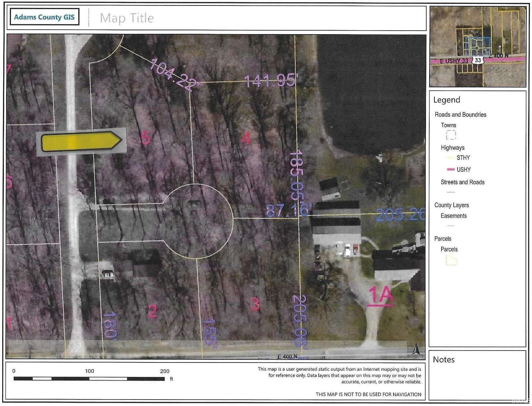Viewport: 532px width, 406px height.
Task: Expand the Notes section
Action: tap(443, 360)
